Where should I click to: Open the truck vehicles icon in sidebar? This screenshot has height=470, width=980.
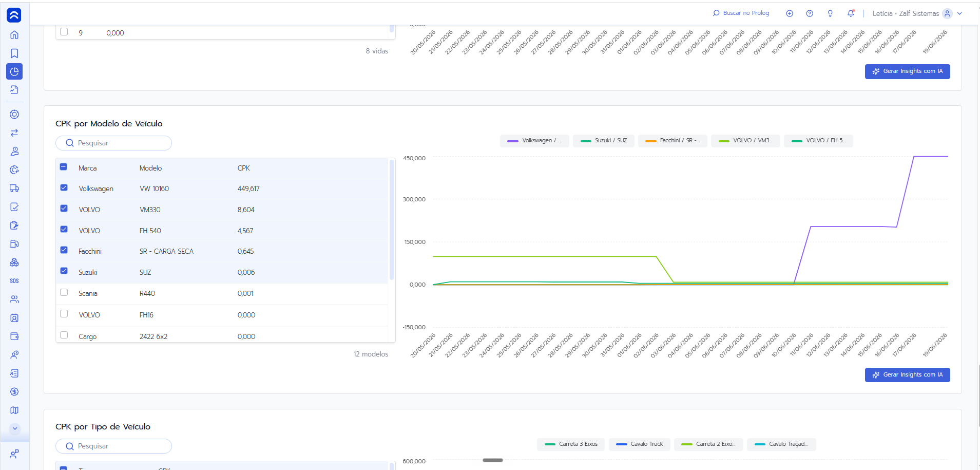(x=14, y=189)
